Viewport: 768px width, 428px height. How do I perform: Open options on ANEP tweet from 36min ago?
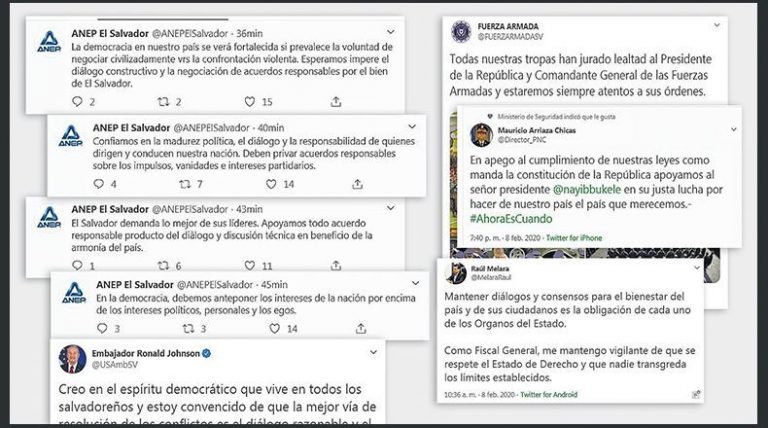point(391,32)
